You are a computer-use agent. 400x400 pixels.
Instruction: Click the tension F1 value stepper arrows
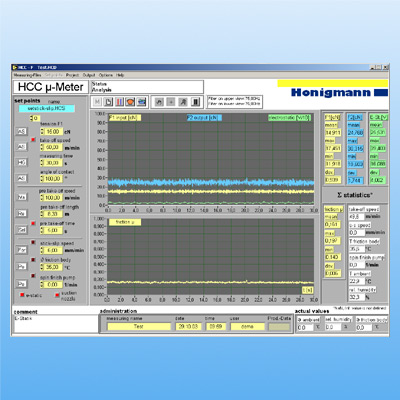click(42, 132)
